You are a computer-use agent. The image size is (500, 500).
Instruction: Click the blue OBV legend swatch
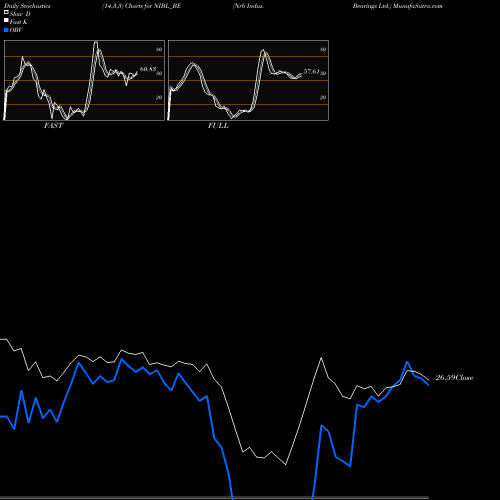click(x=6, y=30)
